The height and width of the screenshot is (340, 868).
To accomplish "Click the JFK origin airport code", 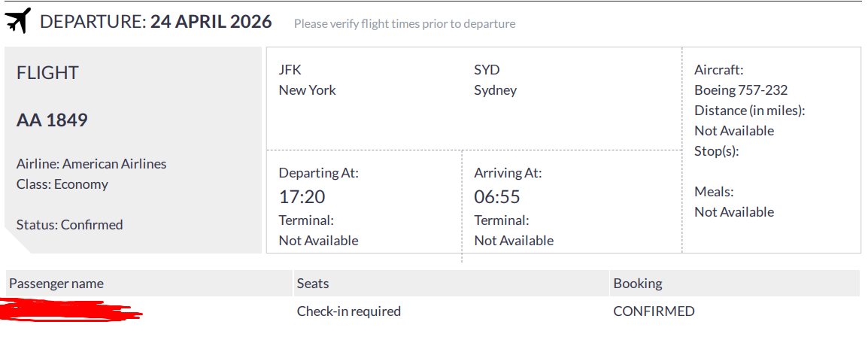I will 289,70.
